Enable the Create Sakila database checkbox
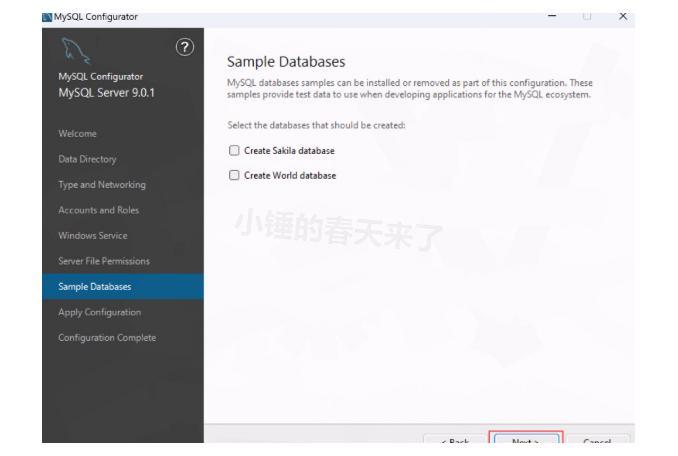678x456 pixels. [x=235, y=151]
